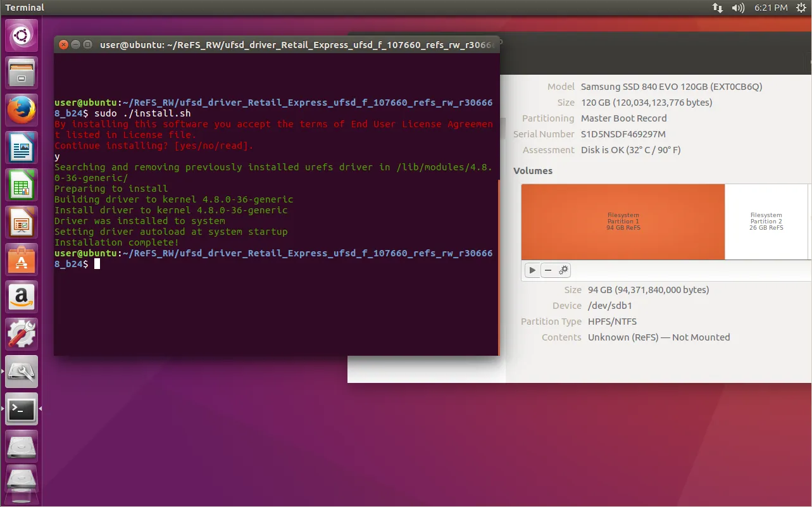Mount the selected partition using the play icon
Image resolution: width=812 pixels, height=507 pixels.
pyautogui.click(x=532, y=270)
